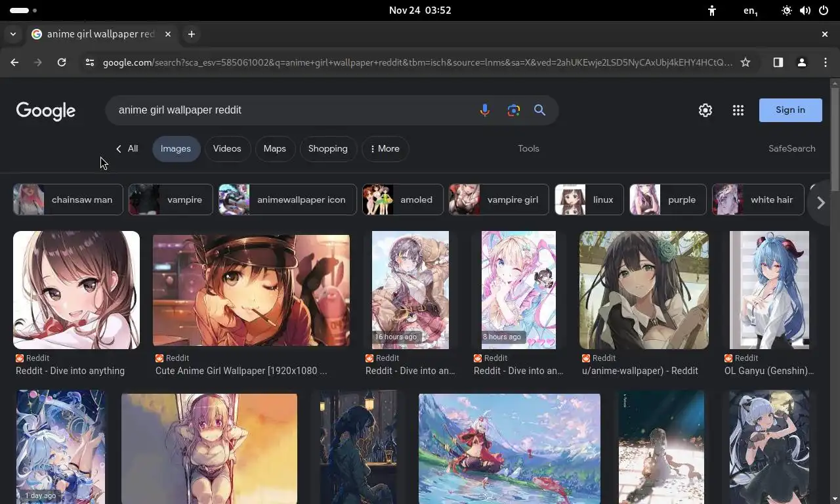Sign in to Google account
The width and height of the screenshot is (840, 504).
[790, 110]
